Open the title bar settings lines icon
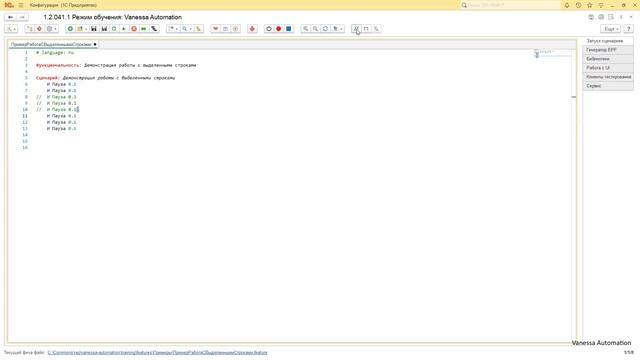640x360 pixels. tap(601, 5)
